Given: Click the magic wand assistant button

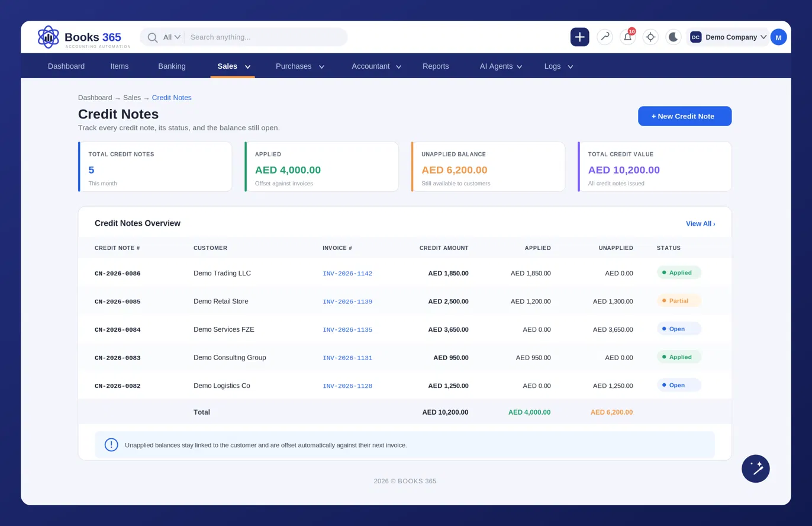Looking at the screenshot, I should [x=755, y=469].
